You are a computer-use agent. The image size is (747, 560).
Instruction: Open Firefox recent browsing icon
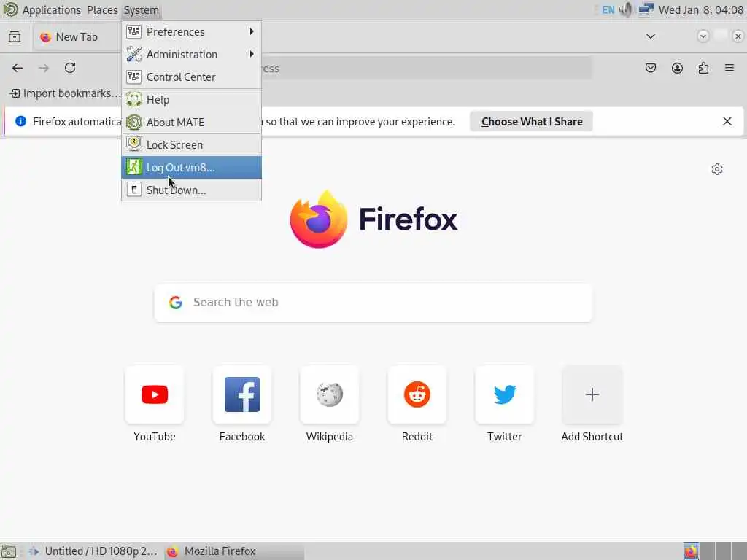pyautogui.click(x=15, y=36)
